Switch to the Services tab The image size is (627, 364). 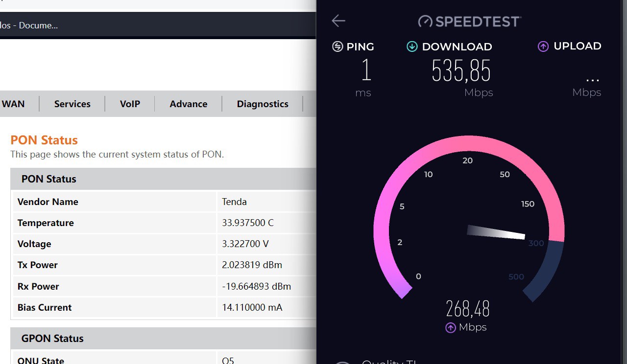[72, 104]
